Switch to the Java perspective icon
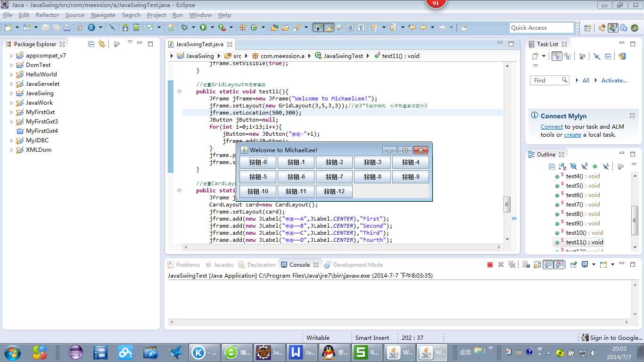 click(612, 28)
